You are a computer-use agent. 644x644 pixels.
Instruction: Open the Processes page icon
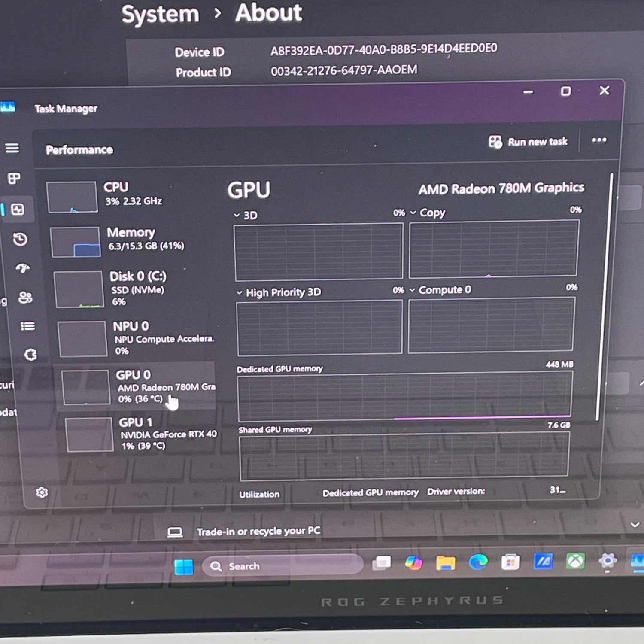pyautogui.click(x=14, y=178)
